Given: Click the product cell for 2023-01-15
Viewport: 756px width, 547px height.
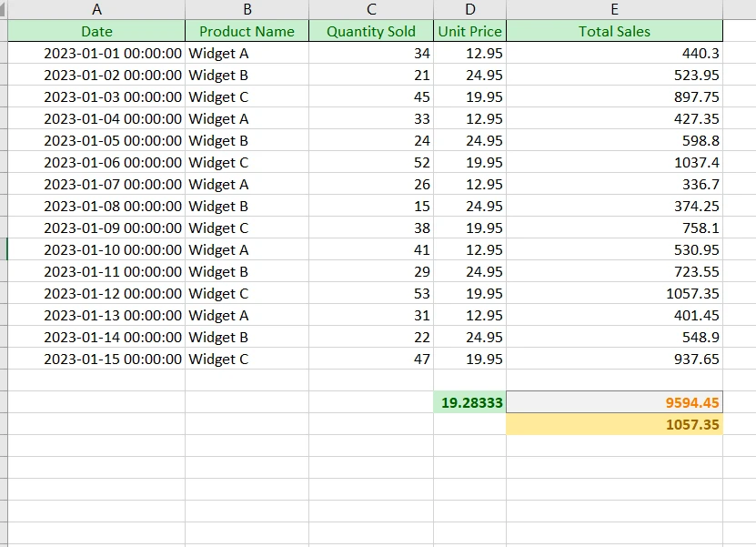Looking at the screenshot, I should (x=247, y=359).
